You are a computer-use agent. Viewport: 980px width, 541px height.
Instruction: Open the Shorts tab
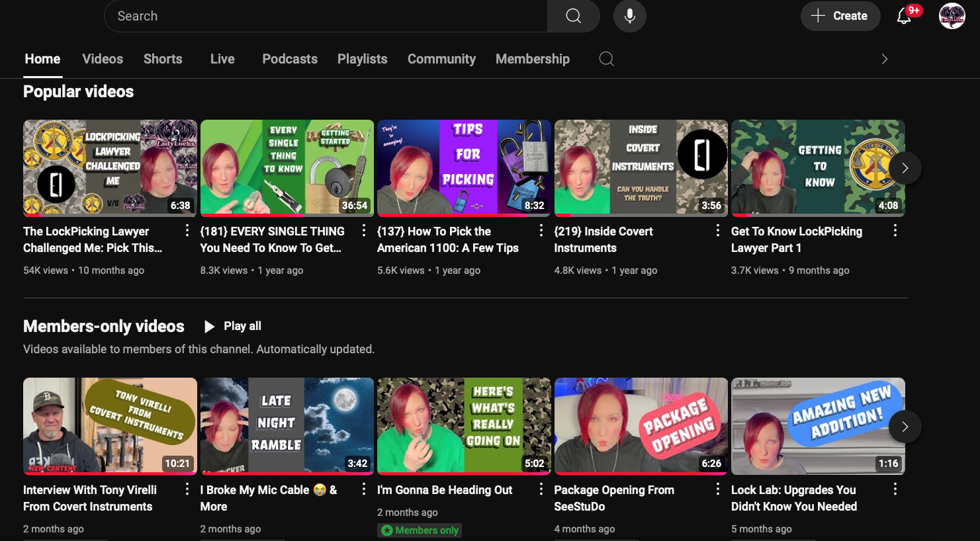click(163, 59)
